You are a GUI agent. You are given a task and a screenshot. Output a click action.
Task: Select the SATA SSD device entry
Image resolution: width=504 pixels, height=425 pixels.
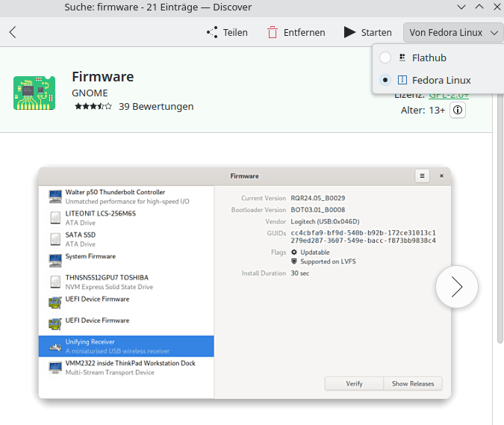[x=82, y=239]
